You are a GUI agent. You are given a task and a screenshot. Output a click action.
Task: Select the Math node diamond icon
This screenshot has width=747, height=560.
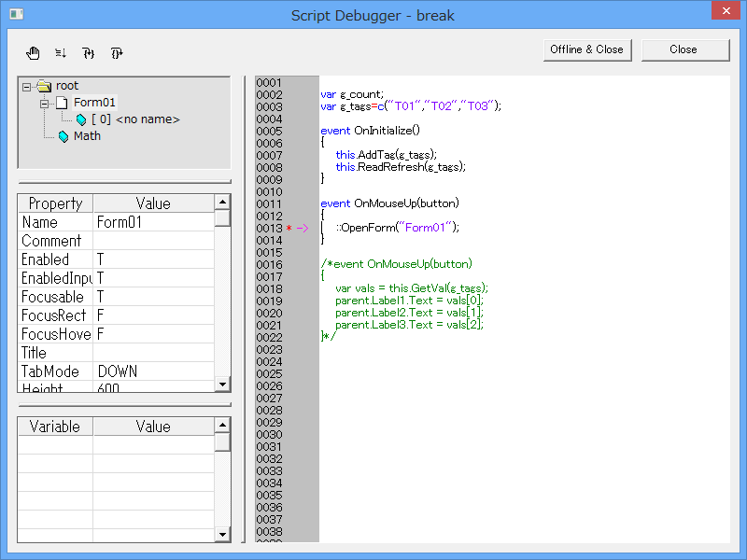[x=65, y=135]
